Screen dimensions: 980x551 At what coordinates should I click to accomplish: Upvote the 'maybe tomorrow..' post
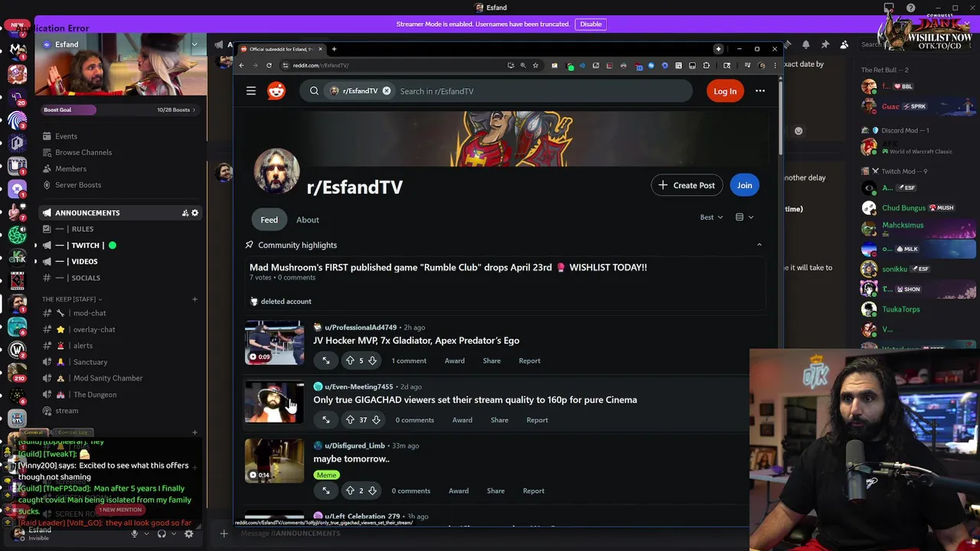coord(350,491)
